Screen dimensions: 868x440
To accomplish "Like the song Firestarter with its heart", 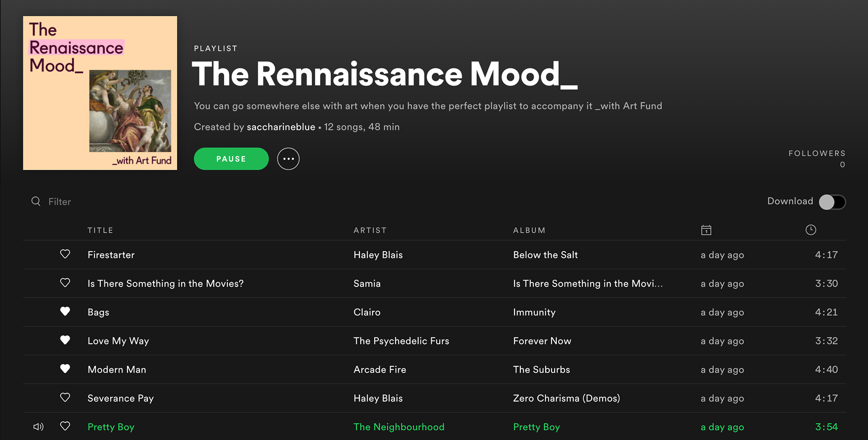I will click(65, 254).
